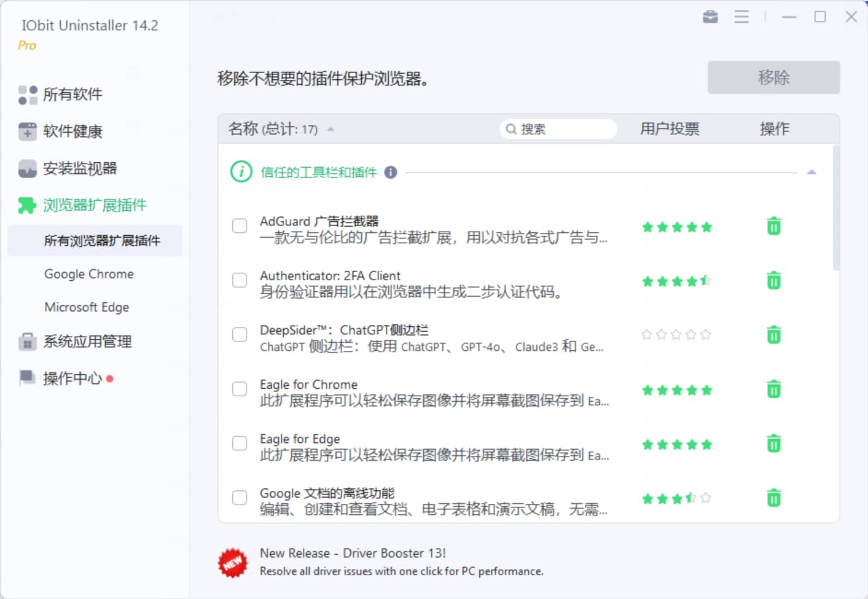868x599 pixels.
Task: Collapse the 浏览器扩展插件 sidebar group
Action: click(94, 205)
